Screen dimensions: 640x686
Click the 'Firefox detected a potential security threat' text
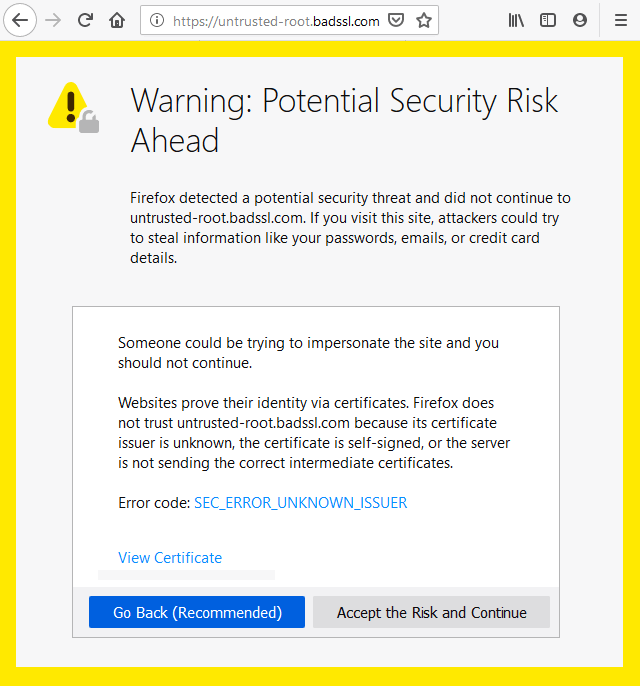[x=350, y=227]
